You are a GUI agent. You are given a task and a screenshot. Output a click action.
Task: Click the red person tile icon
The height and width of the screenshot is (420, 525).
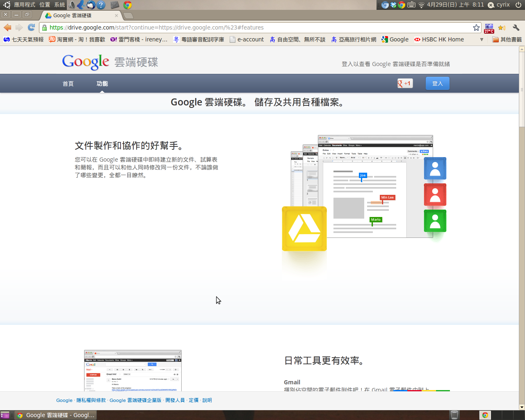pyautogui.click(x=435, y=194)
